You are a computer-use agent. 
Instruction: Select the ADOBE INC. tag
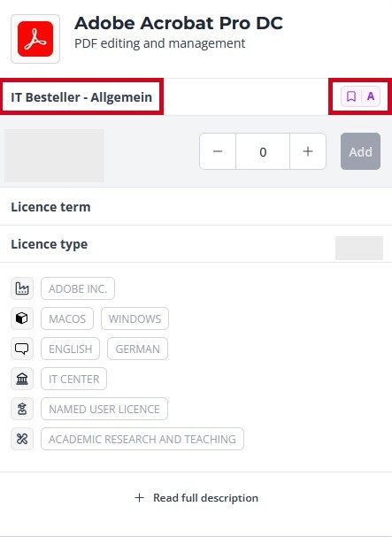78,288
